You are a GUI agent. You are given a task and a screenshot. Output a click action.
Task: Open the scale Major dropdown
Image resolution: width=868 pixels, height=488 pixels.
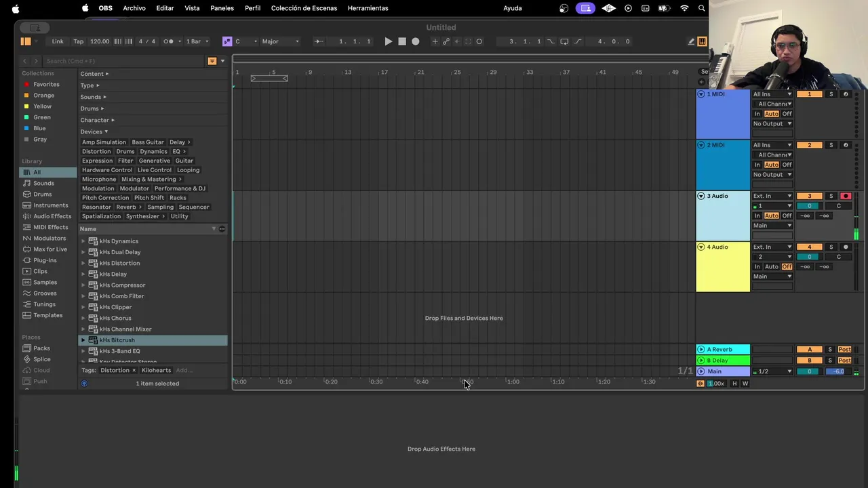tap(280, 41)
